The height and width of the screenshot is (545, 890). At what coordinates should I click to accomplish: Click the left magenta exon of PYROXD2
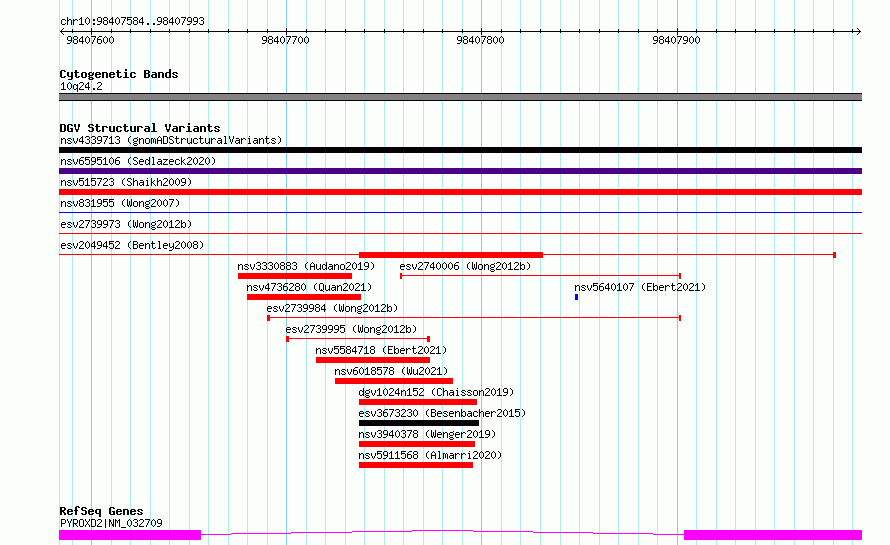point(130,535)
